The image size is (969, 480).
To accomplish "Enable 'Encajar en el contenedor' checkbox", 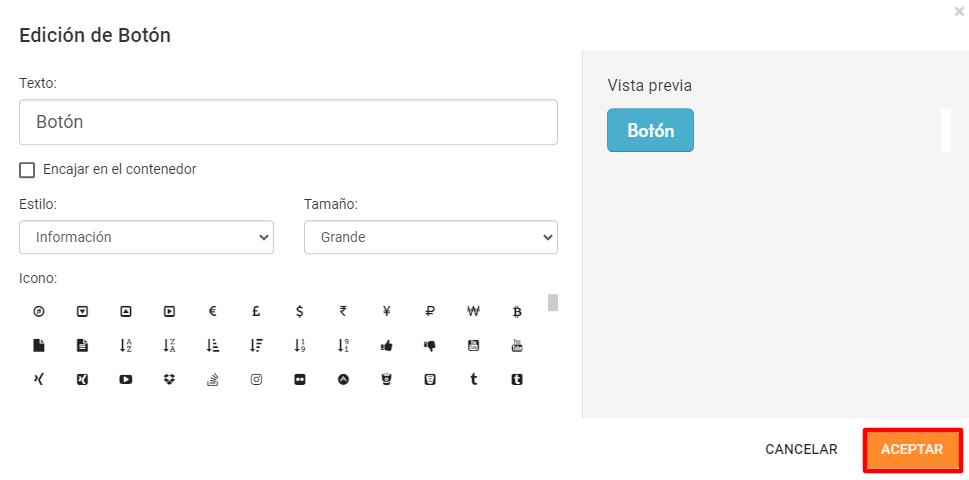I will click(x=27, y=170).
